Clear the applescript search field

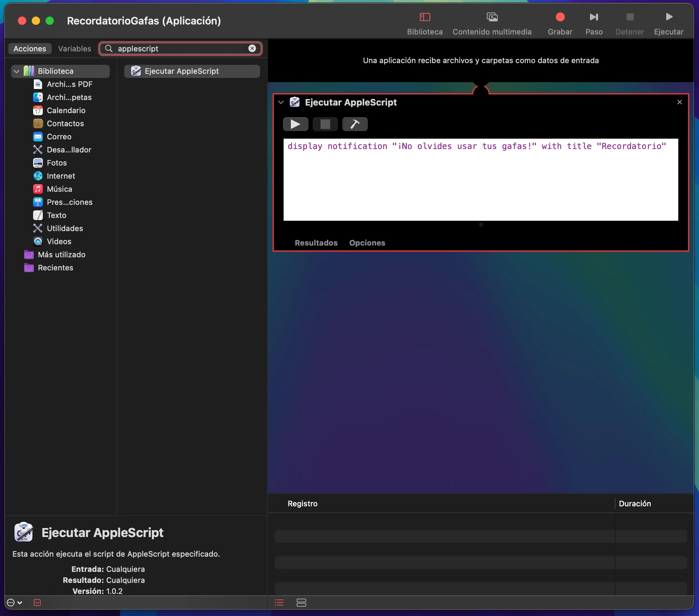[252, 49]
